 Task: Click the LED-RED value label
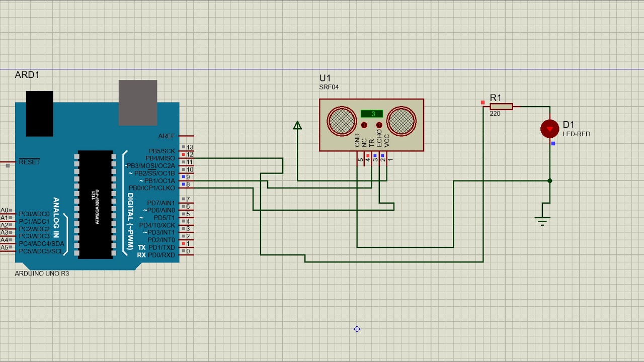click(576, 134)
